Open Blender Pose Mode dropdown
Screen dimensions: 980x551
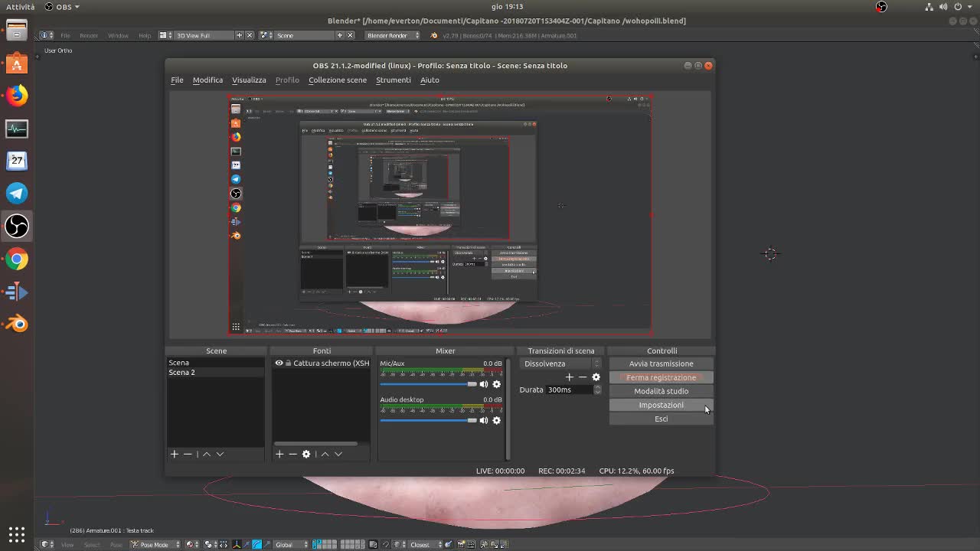click(155, 544)
